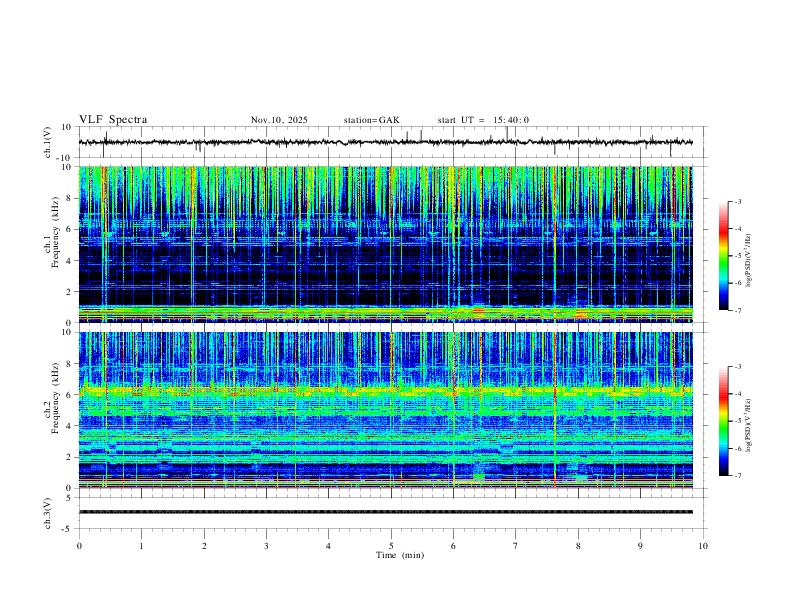
Task: Click time axis tick label "0"
Action: [x=79, y=546]
